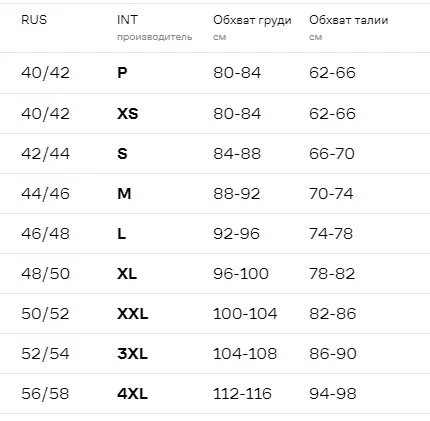This screenshot has width=430, height=421.
Task: Click the 94-98 waist measurement
Action: (333, 394)
